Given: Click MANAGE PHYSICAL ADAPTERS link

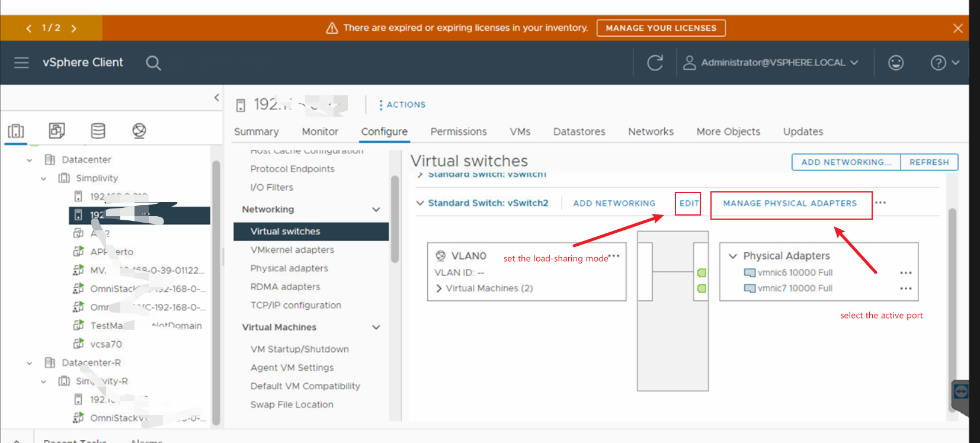Looking at the screenshot, I should (790, 203).
